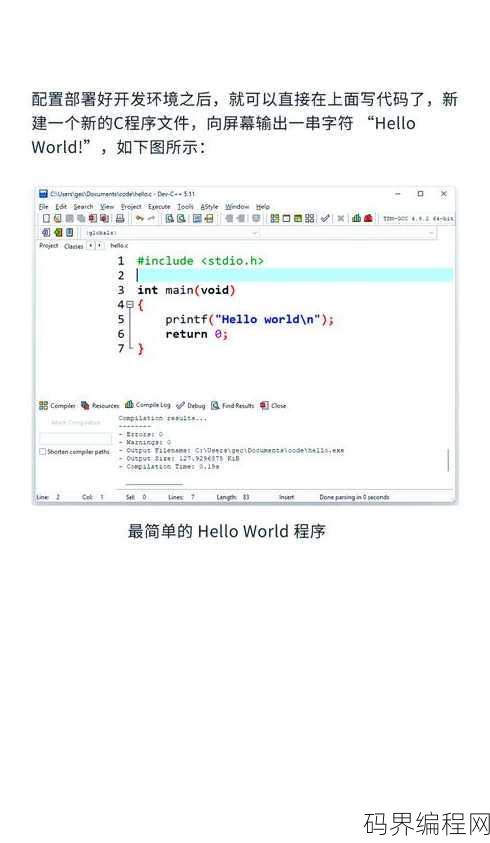Open the (globals) scope dropdown
Viewport: 490px width, 843px height.
(x=170, y=233)
